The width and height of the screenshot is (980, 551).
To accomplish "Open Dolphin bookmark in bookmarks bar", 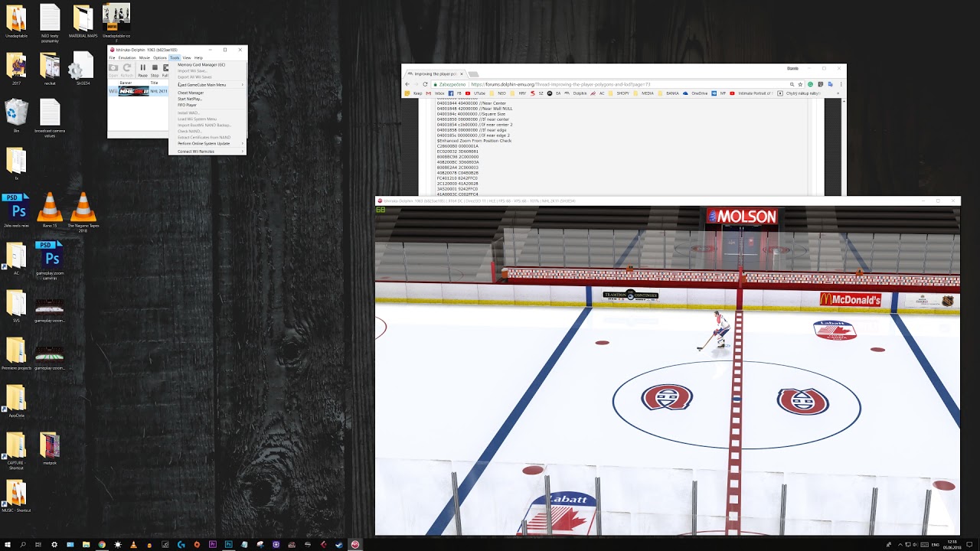I will tap(576, 93).
